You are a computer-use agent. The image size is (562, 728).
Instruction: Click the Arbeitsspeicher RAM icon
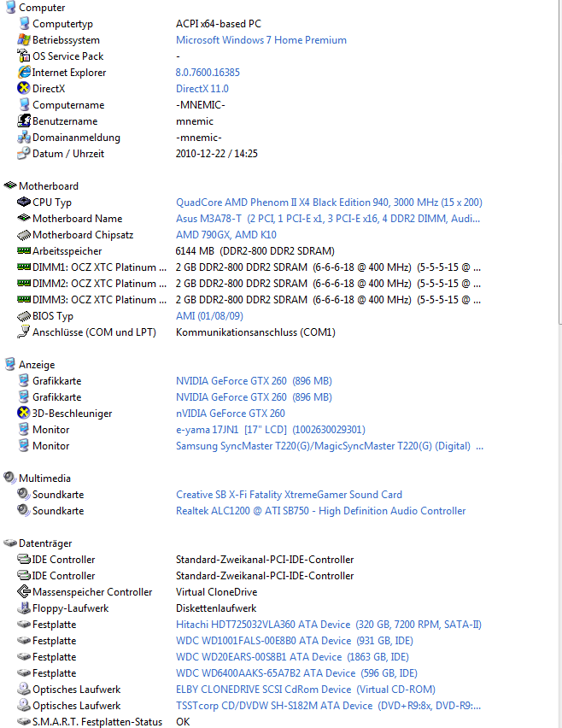[24, 250]
